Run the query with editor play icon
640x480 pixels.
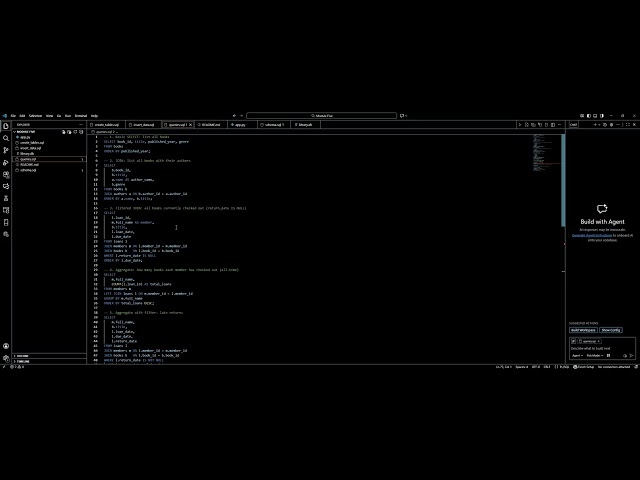(520, 124)
